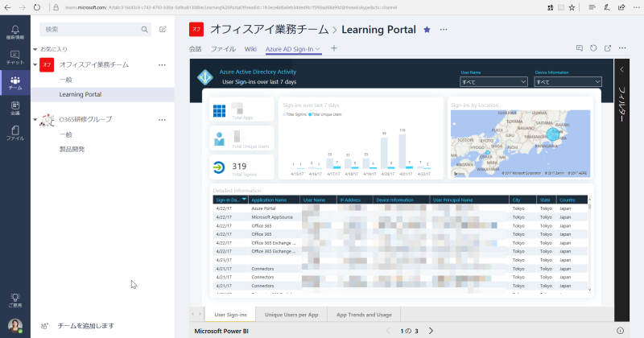Click the Power BI info icon
The image size is (644, 338).
click(620, 331)
